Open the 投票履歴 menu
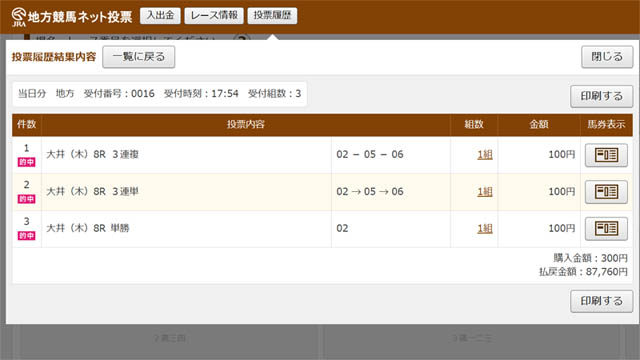 [272, 16]
